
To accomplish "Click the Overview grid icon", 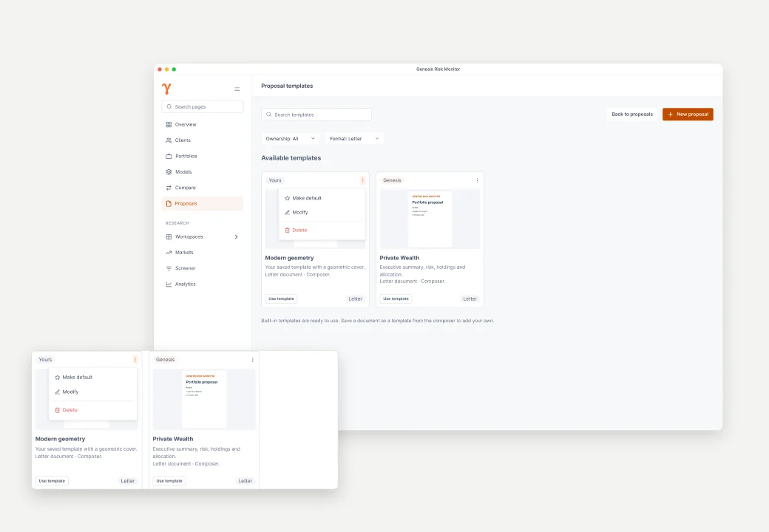I will click(x=169, y=124).
